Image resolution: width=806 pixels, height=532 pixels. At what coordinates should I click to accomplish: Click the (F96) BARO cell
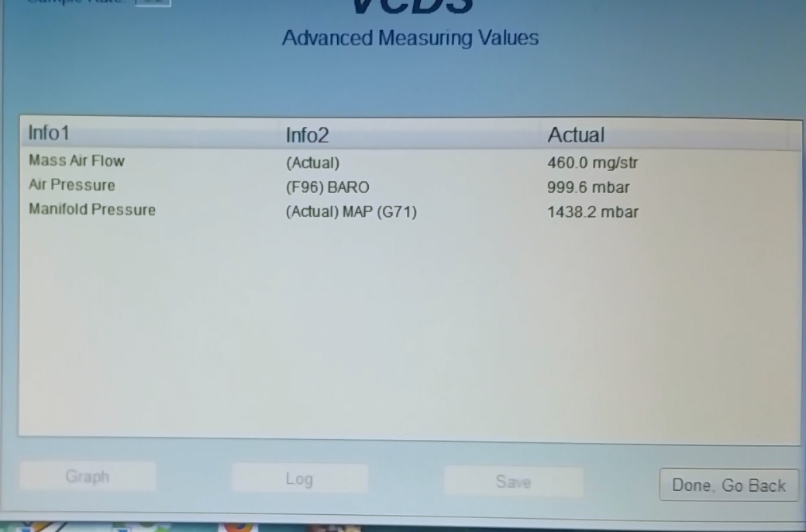tap(327, 187)
